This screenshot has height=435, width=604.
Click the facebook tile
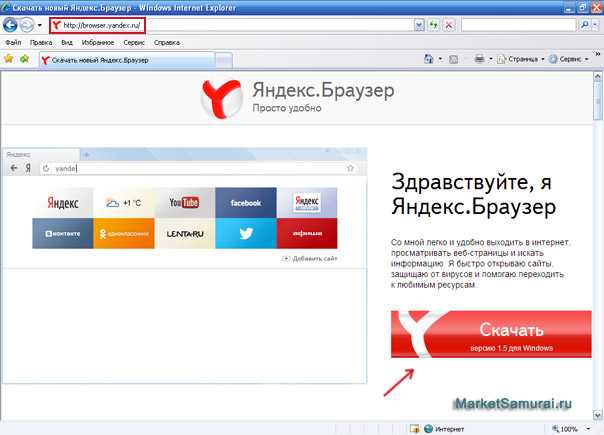point(246,203)
